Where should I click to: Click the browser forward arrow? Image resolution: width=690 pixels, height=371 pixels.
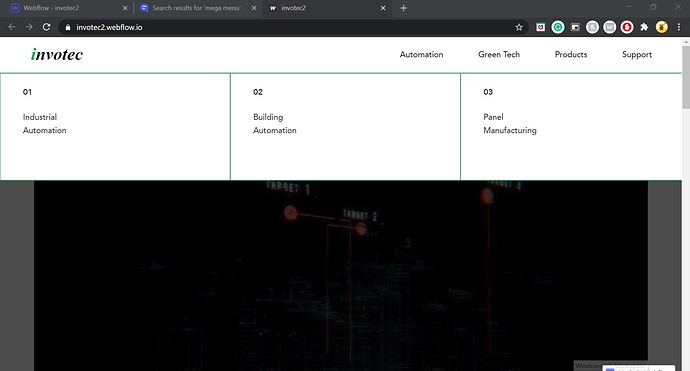(x=29, y=27)
